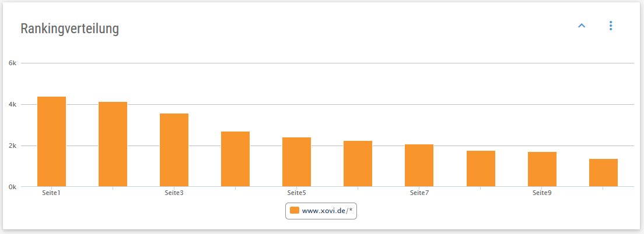Select the Seite9 bar
The image size is (644, 234).
[x=542, y=169]
